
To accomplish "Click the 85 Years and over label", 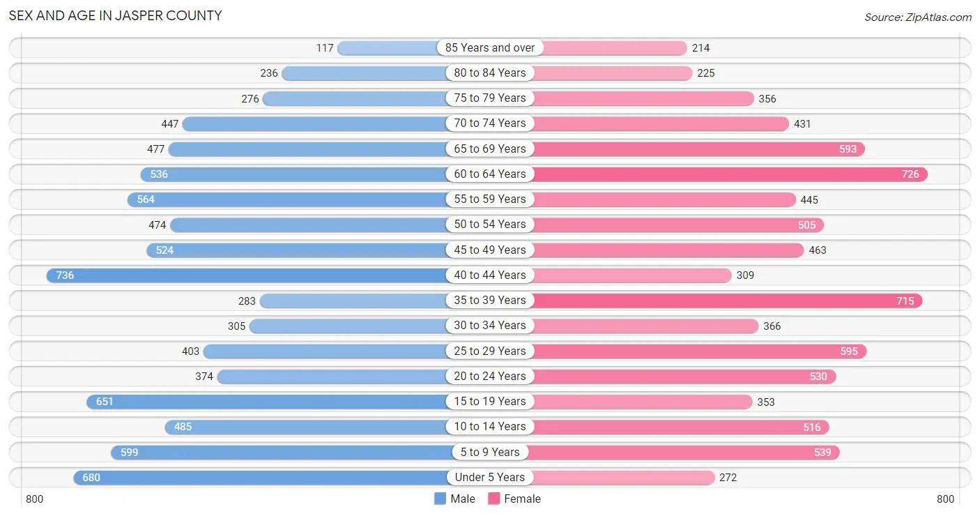I will click(x=490, y=47).
